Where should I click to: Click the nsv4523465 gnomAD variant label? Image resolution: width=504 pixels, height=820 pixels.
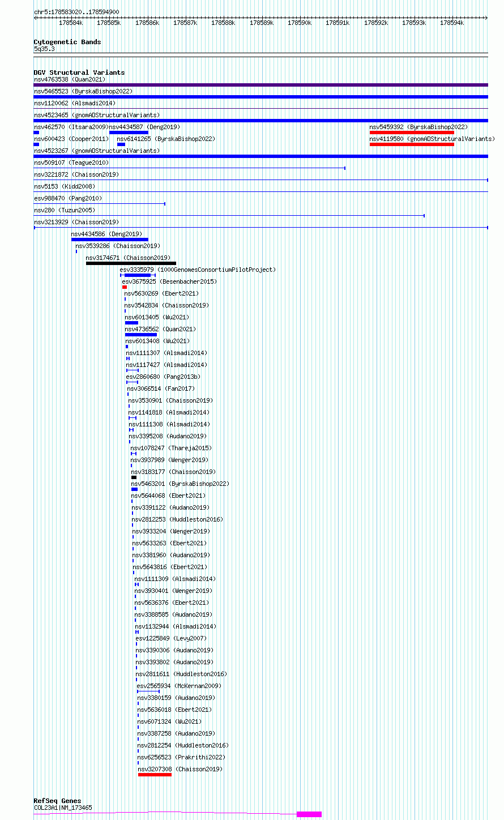coord(97,115)
